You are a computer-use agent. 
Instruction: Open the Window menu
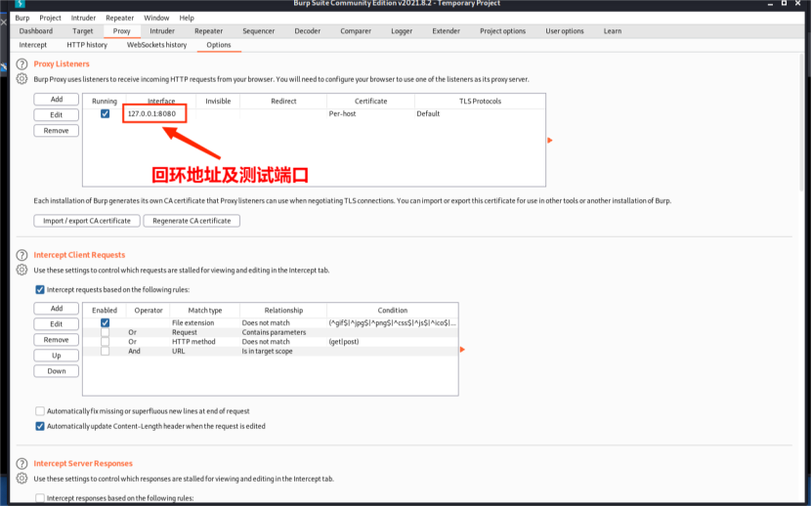pos(156,18)
